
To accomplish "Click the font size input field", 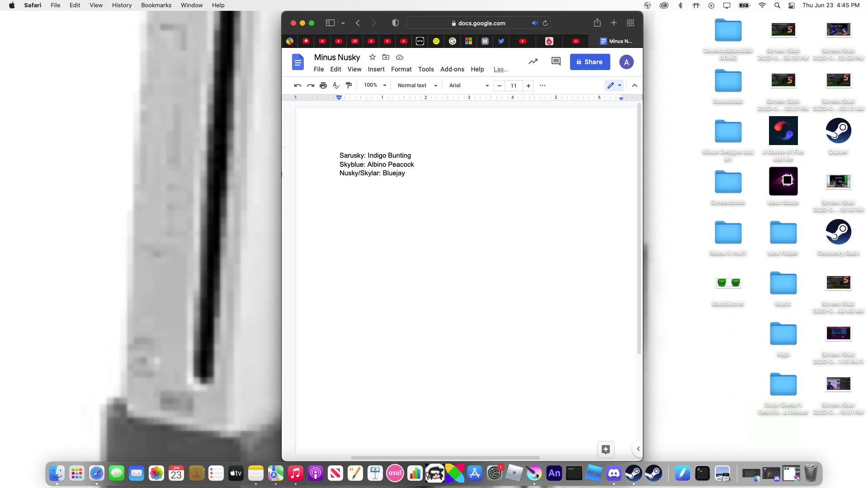I will 514,85.
